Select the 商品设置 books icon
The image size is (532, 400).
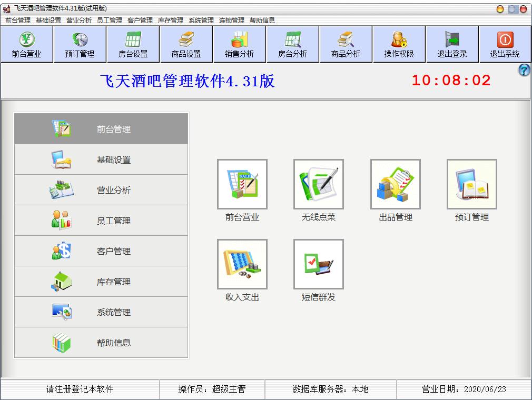(x=186, y=44)
